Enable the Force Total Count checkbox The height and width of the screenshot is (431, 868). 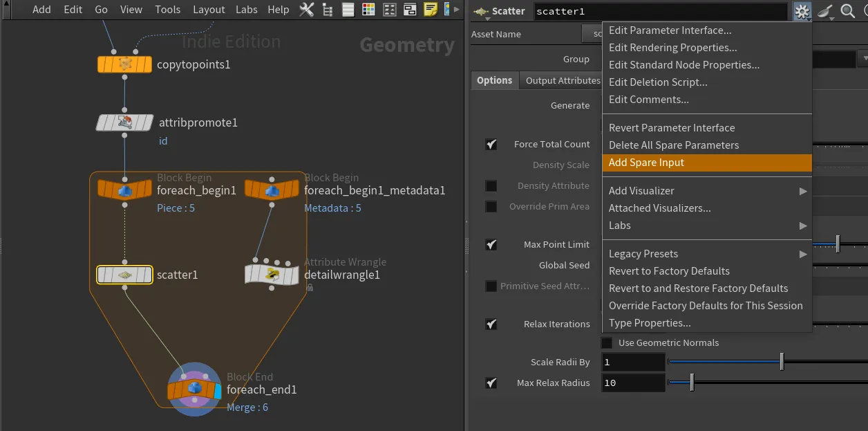491,145
